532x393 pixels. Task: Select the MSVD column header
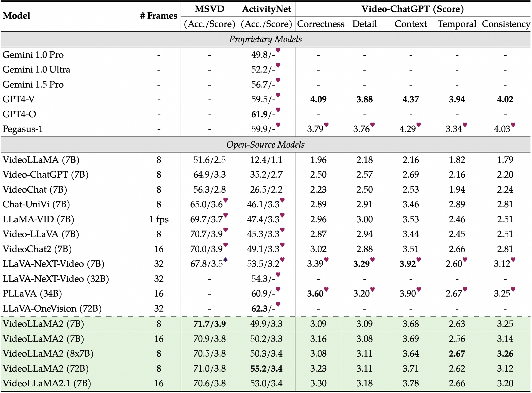tap(209, 9)
